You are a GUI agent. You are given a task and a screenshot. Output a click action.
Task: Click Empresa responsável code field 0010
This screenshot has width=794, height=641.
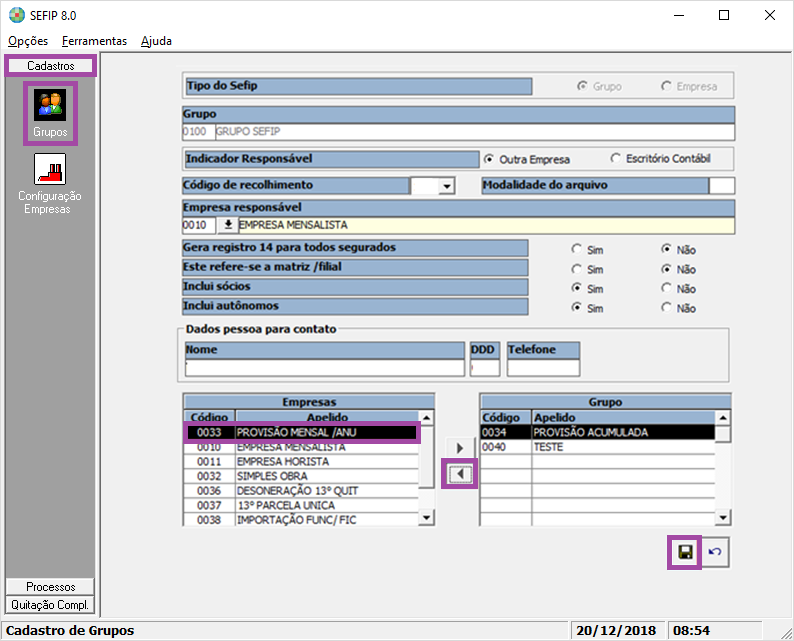(x=199, y=225)
